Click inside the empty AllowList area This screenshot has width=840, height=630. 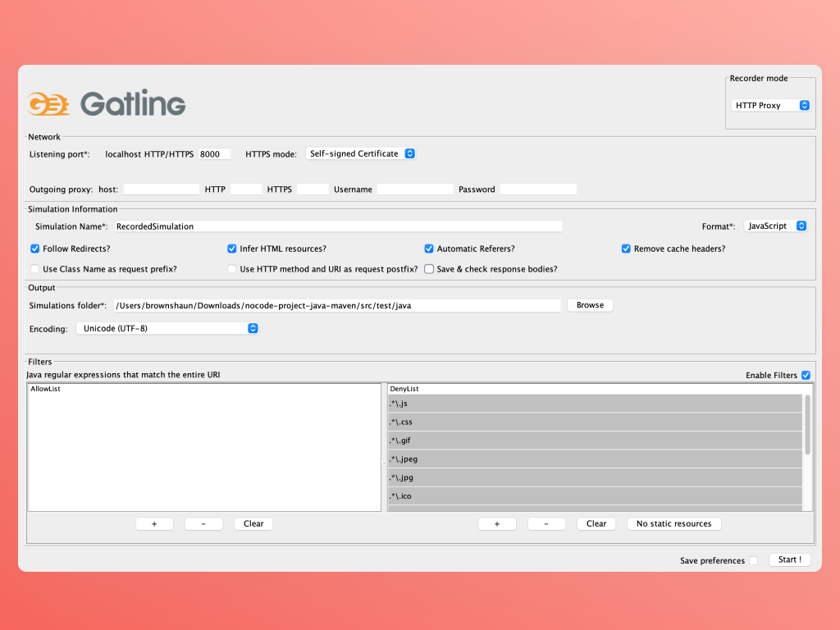pyautogui.click(x=204, y=452)
